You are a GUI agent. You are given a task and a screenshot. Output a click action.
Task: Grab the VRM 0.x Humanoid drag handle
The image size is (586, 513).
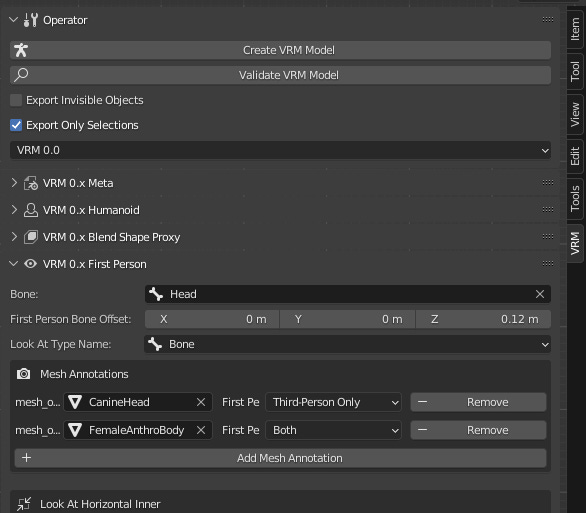click(548, 209)
